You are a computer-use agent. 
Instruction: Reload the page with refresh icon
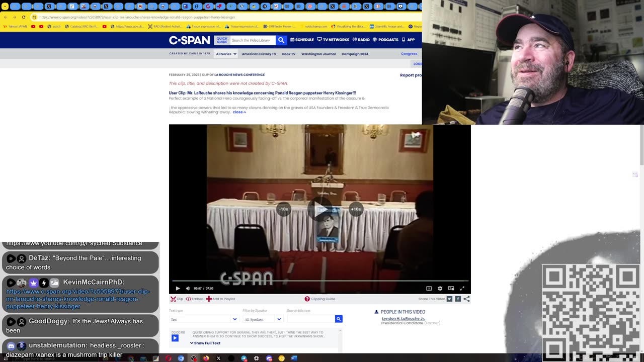pyautogui.click(x=23, y=17)
